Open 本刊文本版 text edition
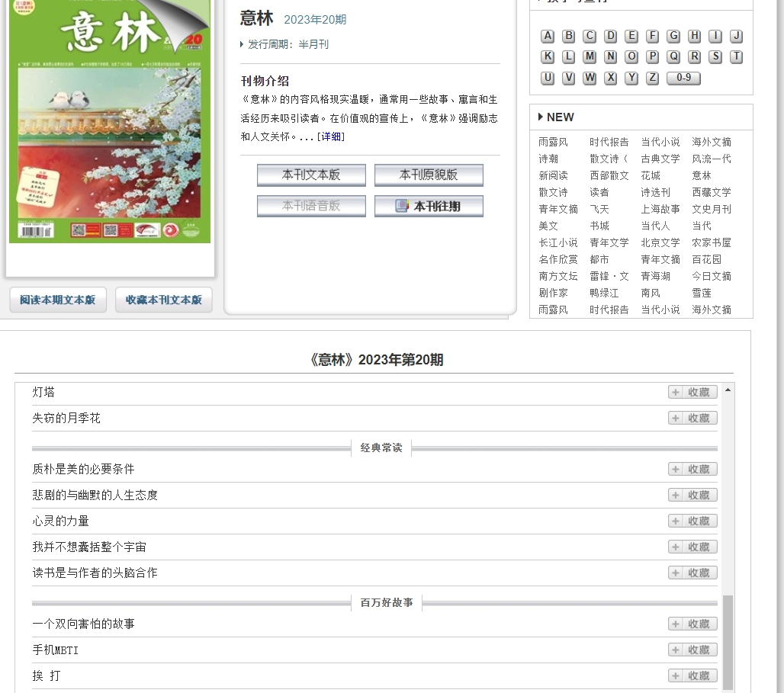This screenshot has width=784, height=693. pos(311,175)
